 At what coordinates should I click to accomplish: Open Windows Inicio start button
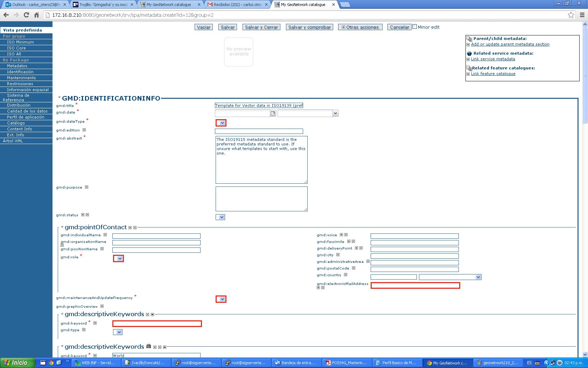(18, 363)
